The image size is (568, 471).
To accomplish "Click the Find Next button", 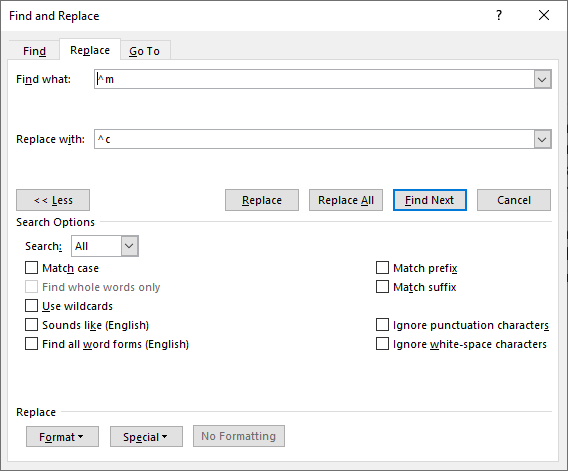I will point(430,200).
